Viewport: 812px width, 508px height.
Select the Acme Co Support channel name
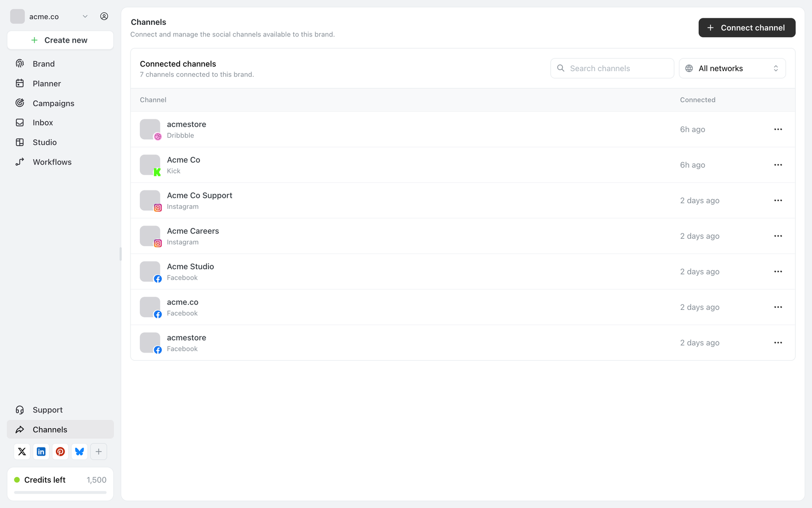[x=199, y=196]
